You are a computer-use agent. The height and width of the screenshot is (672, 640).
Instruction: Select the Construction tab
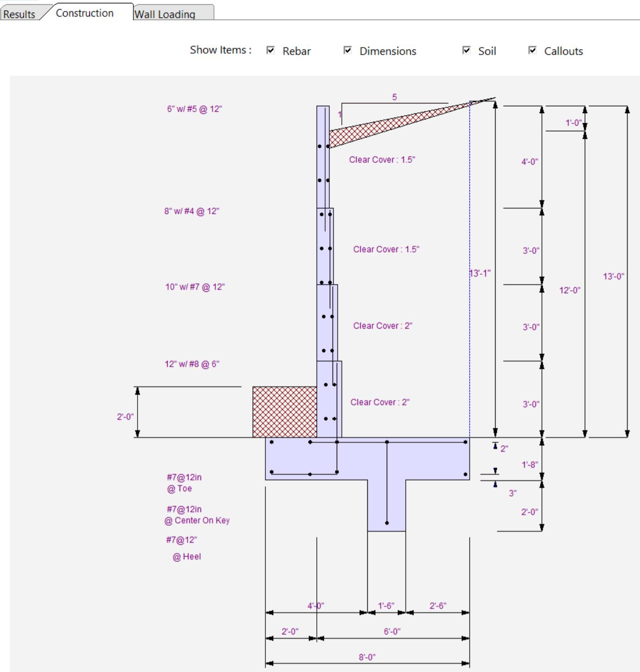tap(85, 13)
